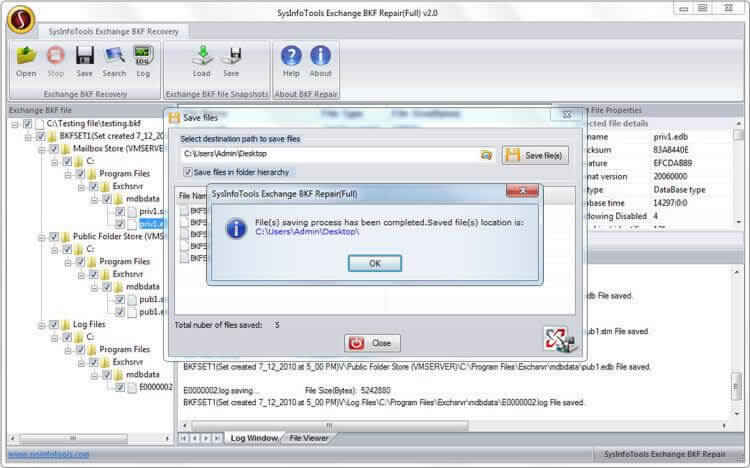Select the highlighted priv1 file in the tree

pyautogui.click(x=152, y=224)
